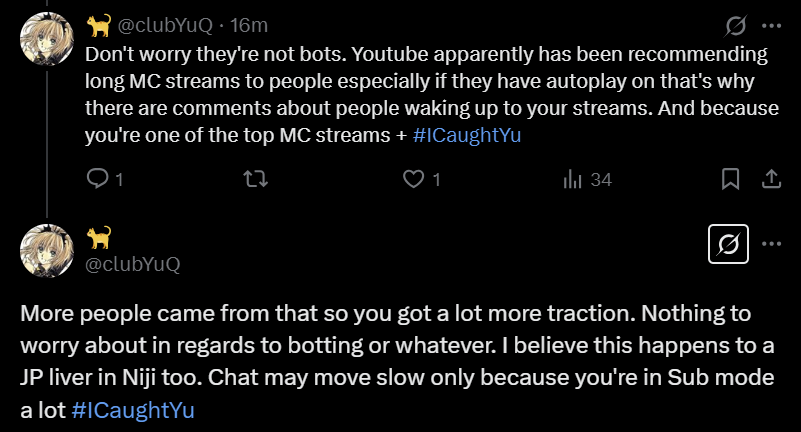Share the first tweet
801x432 pixels.
[x=771, y=179]
